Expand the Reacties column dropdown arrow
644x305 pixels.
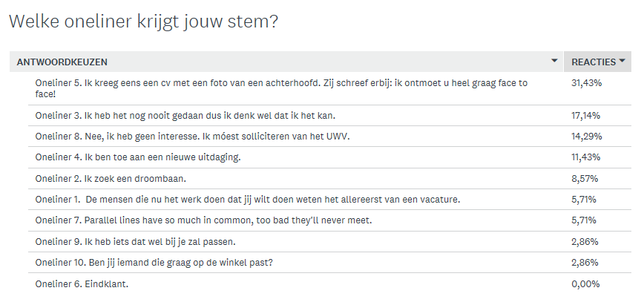point(622,61)
